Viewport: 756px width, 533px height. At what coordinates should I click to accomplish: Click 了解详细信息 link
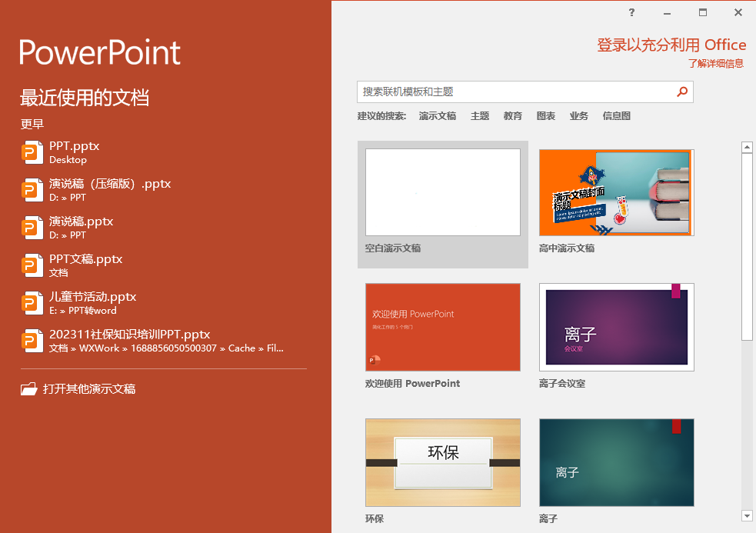coord(716,63)
